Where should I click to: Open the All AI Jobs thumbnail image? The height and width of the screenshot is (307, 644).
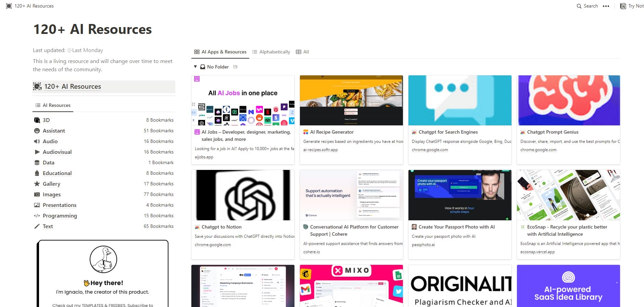tap(243, 100)
